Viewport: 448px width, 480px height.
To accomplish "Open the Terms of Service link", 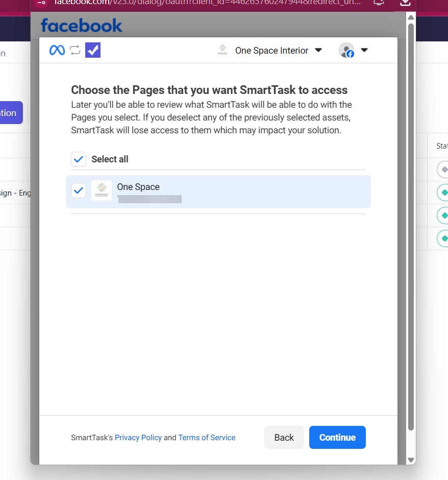I will click(207, 438).
